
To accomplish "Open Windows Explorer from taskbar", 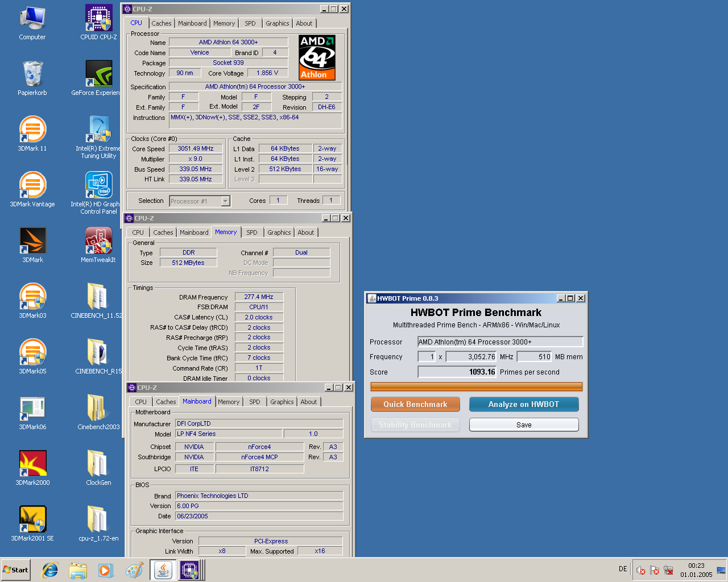I will click(x=78, y=570).
